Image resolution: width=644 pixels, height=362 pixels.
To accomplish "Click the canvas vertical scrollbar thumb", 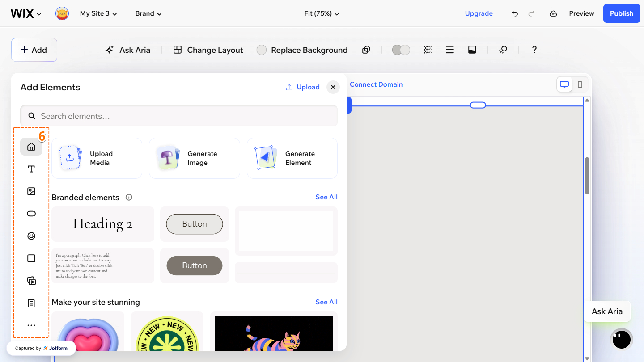I will tap(587, 176).
